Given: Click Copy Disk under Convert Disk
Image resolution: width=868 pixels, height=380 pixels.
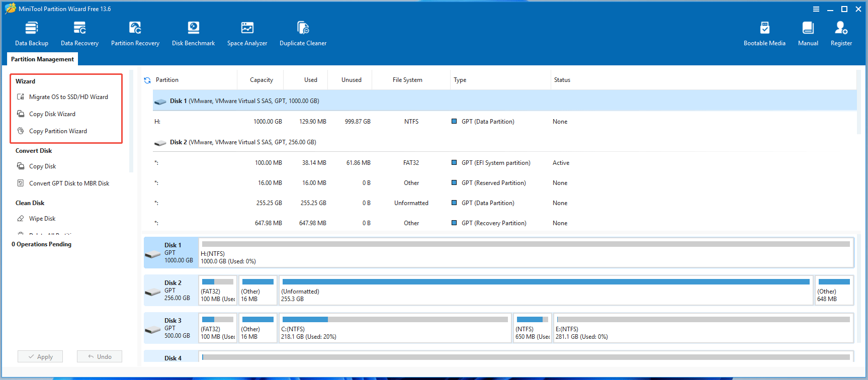Looking at the screenshot, I should [42, 166].
